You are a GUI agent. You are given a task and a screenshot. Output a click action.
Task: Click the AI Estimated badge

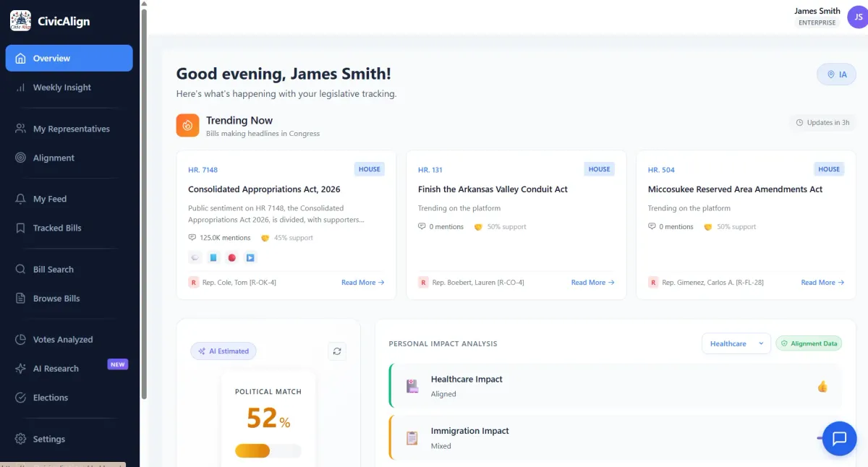223,351
